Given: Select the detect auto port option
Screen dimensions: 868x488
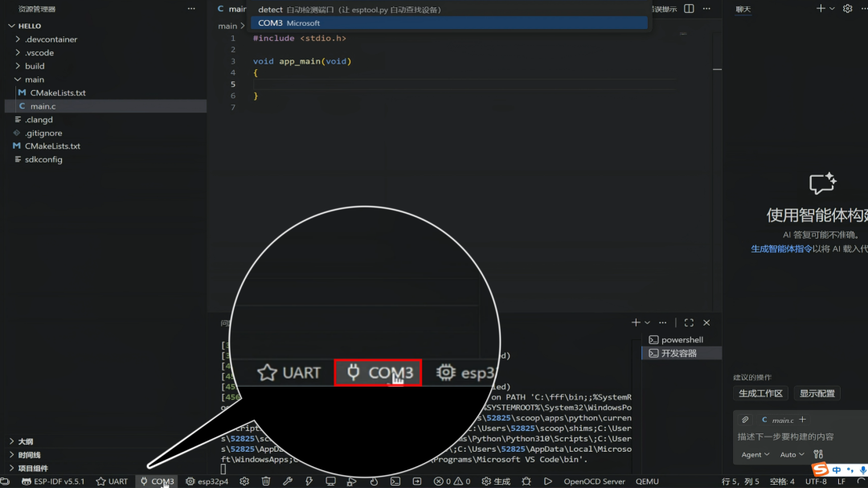Looking at the screenshot, I should coord(449,10).
